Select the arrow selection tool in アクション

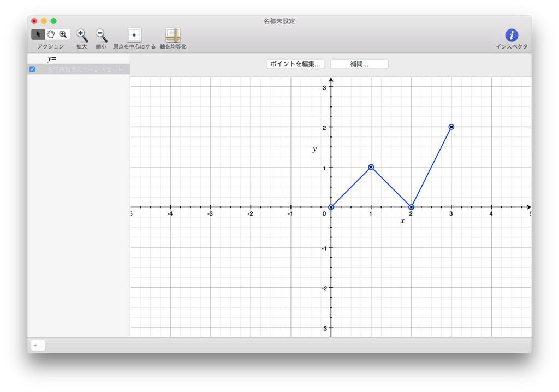tap(38, 34)
